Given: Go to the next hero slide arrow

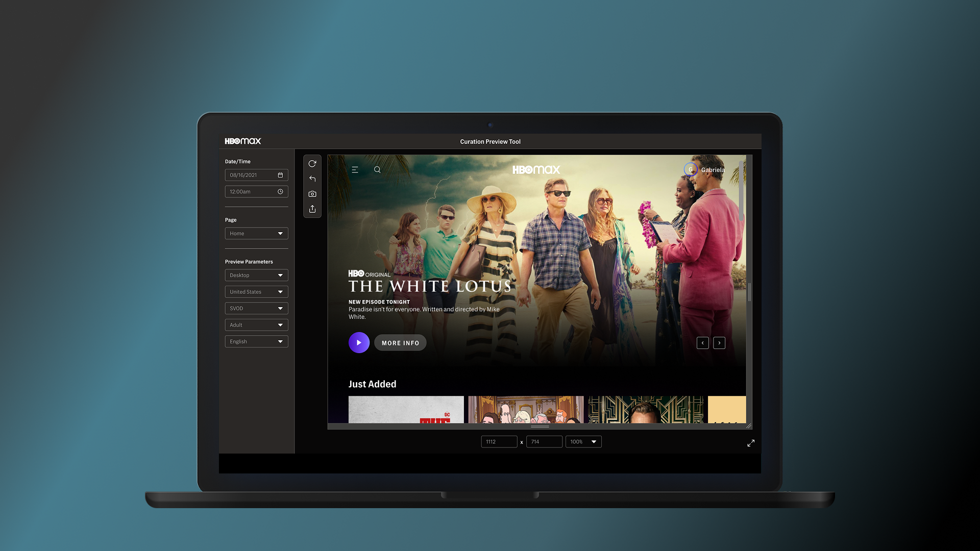Looking at the screenshot, I should (719, 343).
